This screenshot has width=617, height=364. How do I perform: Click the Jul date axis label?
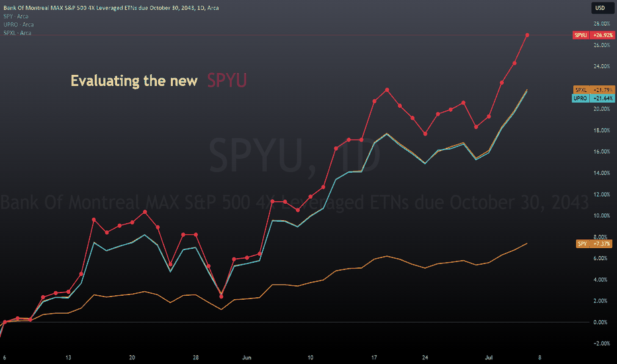[489, 357]
